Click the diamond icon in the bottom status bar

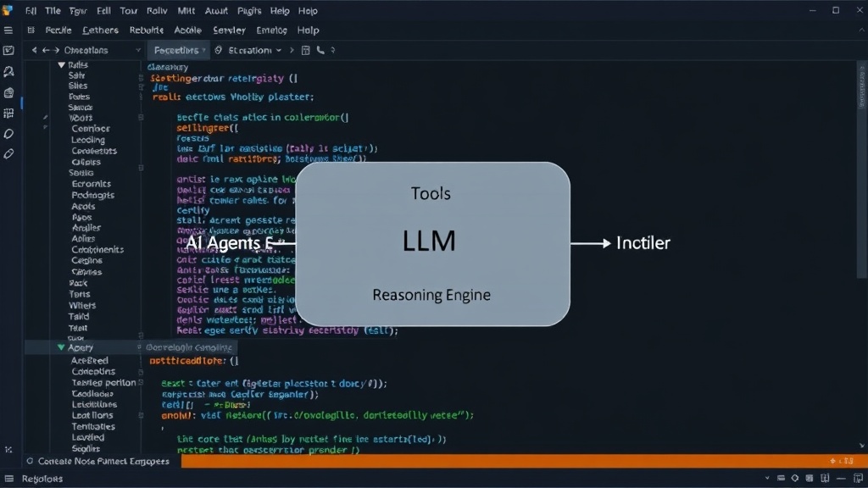(x=795, y=479)
